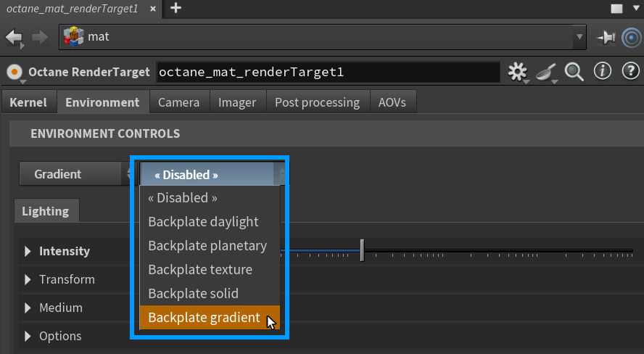Add a new pane tab with plus
Viewport: 644px width, 354px height.
pyautogui.click(x=176, y=9)
